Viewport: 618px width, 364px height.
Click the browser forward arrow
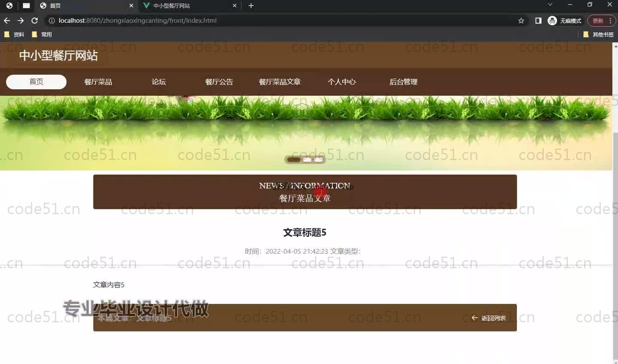[21, 21]
